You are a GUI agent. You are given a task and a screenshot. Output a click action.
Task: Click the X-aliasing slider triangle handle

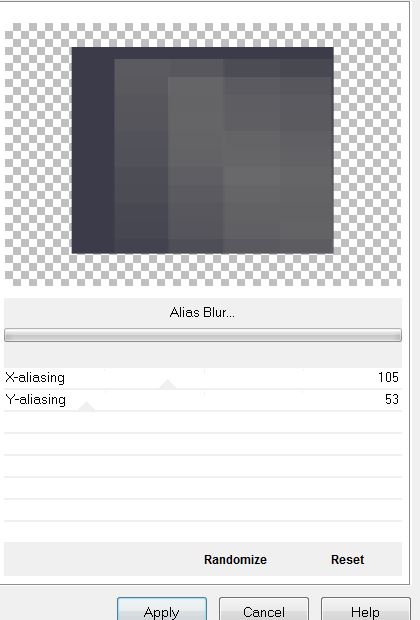tap(167, 384)
